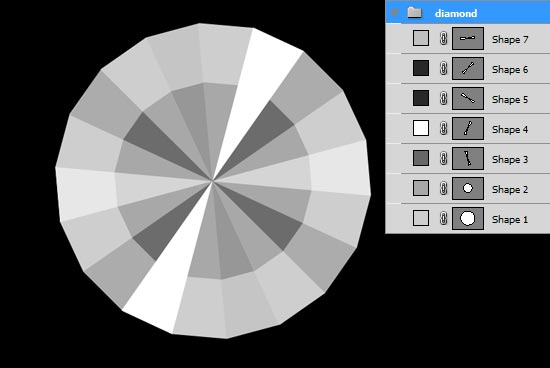
Task: Click Shape 3 gray color swatch
Action: [x=421, y=158]
